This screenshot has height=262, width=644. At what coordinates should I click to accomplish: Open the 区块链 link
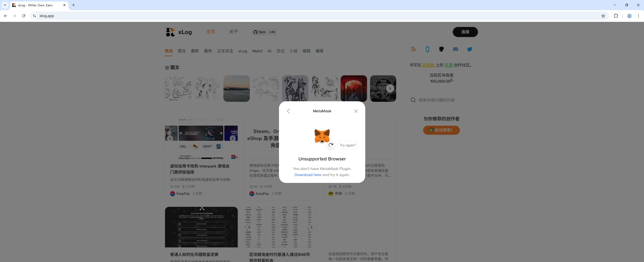(428, 65)
